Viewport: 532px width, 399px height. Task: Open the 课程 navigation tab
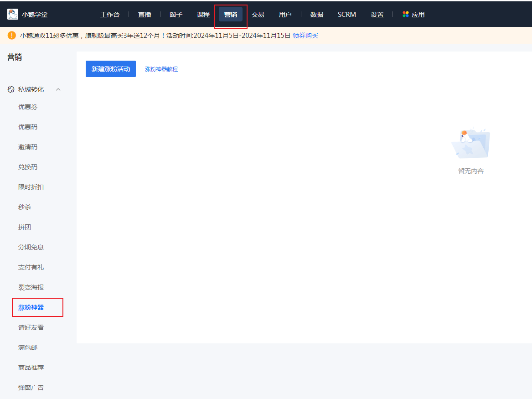[203, 15]
